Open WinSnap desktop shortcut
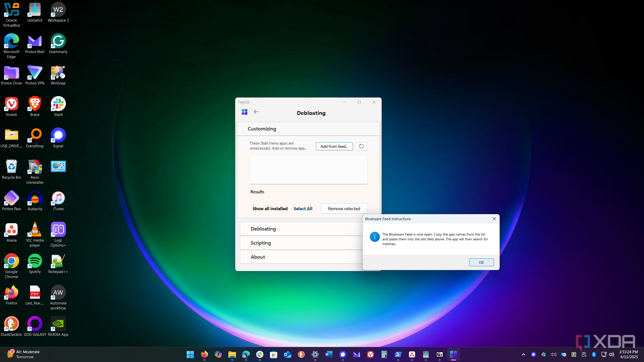 [58, 75]
